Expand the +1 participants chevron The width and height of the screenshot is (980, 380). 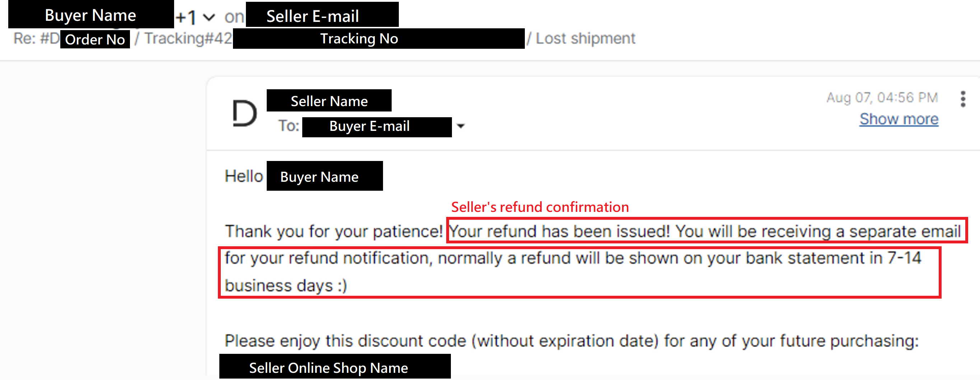[209, 17]
